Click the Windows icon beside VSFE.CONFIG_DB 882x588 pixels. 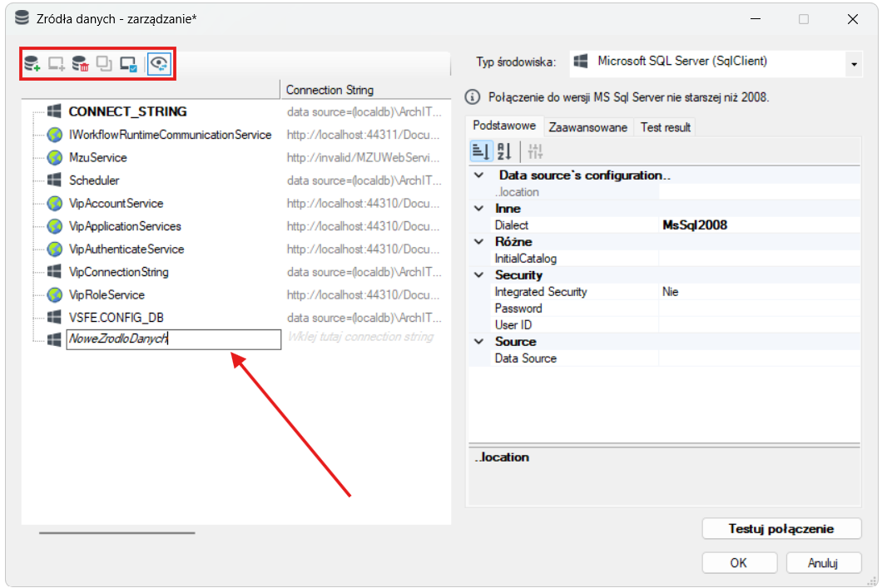[x=55, y=317]
